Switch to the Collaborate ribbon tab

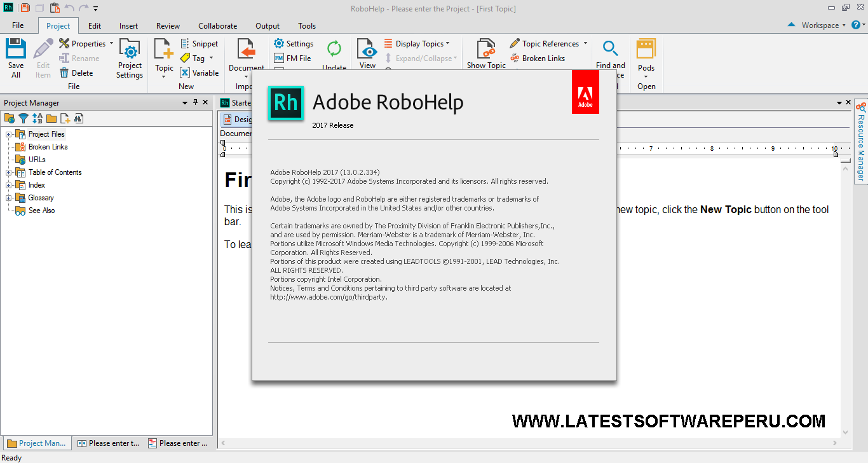tap(218, 26)
